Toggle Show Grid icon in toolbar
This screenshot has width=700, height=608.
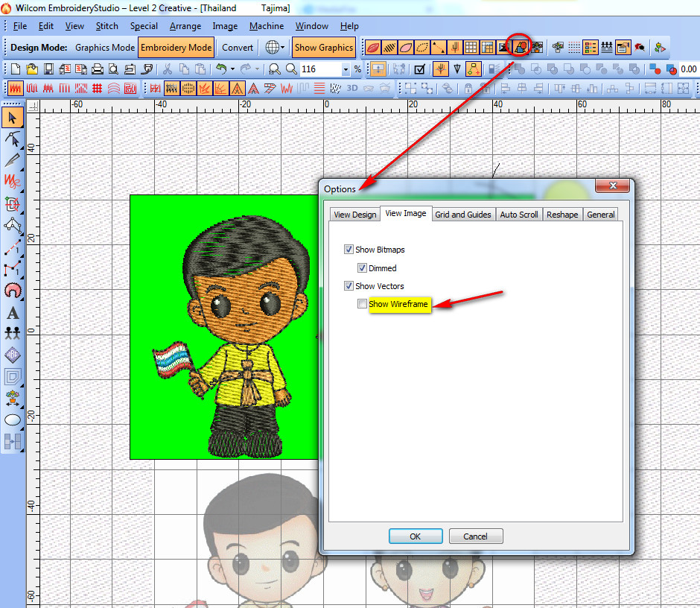[x=471, y=47]
